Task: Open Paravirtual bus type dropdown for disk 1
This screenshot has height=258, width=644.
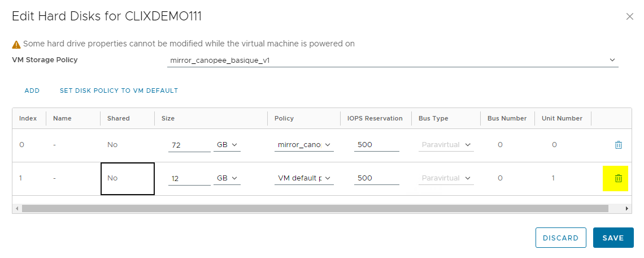Action: point(447,178)
